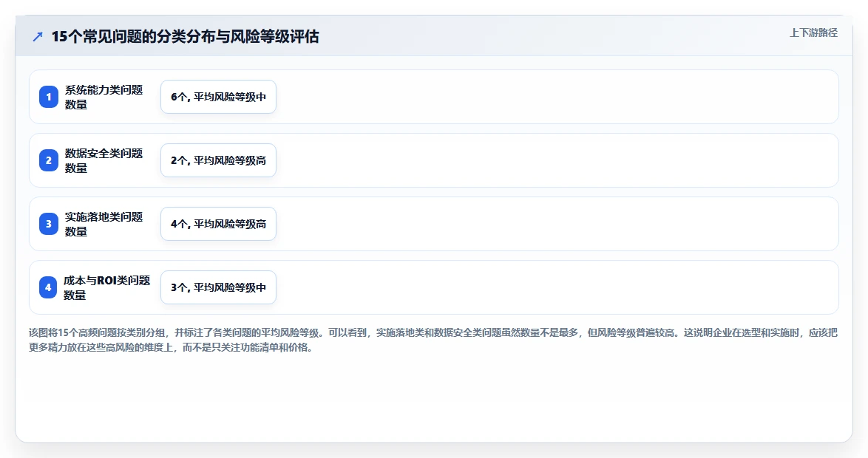This screenshot has width=868, height=458.
Task: Click the 6个, 平均风险等级中 value box
Action: coord(218,97)
